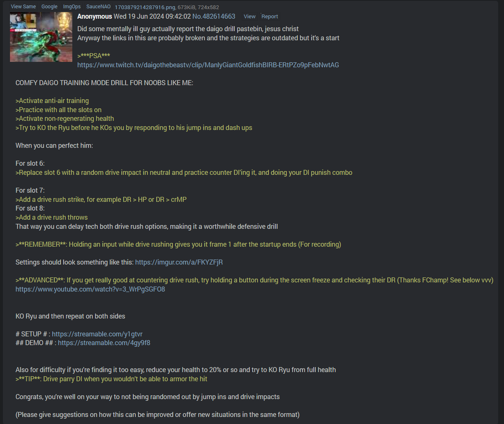Open the post image thumbnail
Screen dimensions: 504x424
pyautogui.click(x=41, y=37)
